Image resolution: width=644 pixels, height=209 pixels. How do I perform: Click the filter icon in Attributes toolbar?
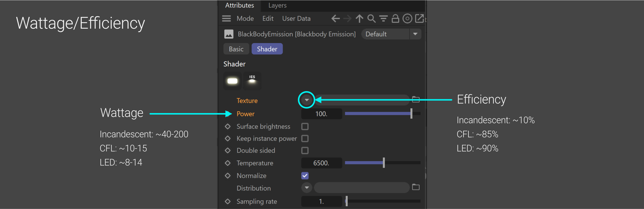383,19
